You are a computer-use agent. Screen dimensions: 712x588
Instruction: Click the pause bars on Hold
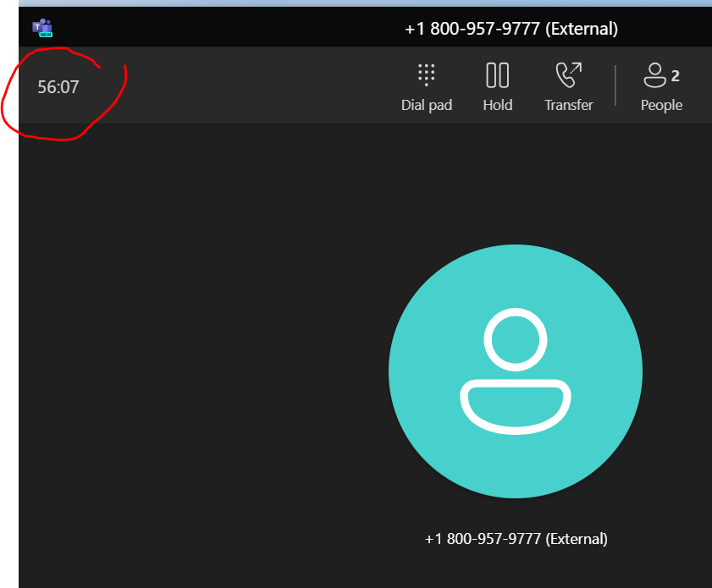(498, 75)
